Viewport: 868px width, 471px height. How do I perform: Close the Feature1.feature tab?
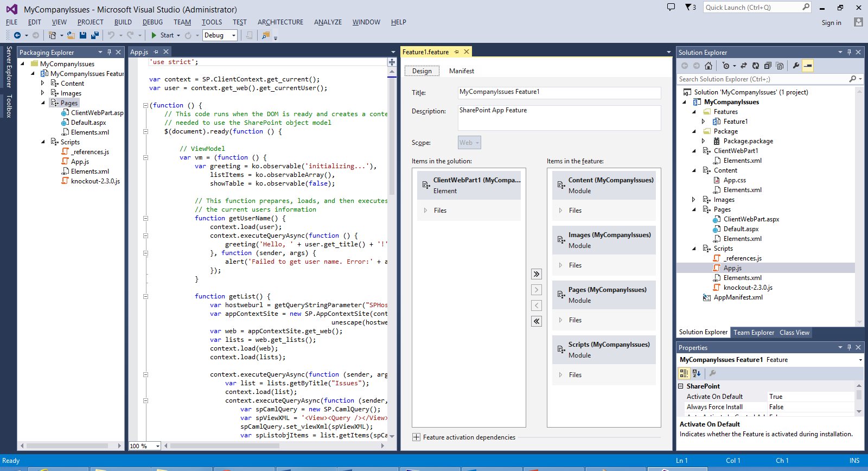coord(467,52)
